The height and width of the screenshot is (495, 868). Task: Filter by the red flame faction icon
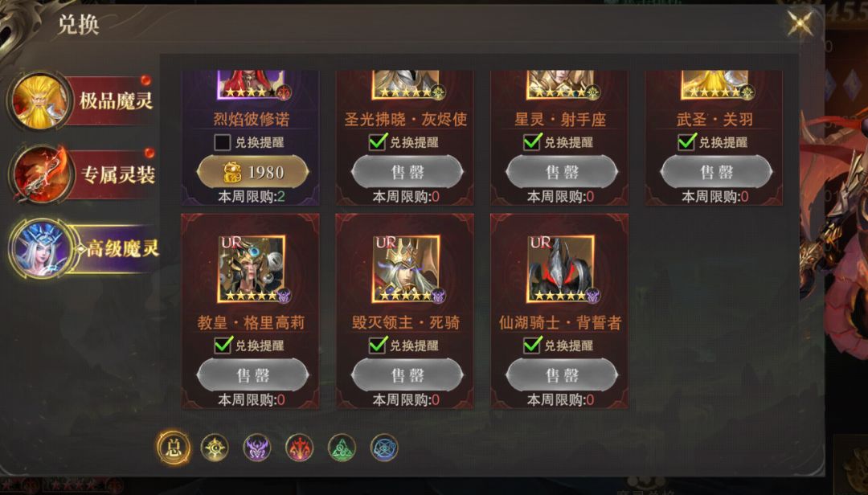(300, 448)
